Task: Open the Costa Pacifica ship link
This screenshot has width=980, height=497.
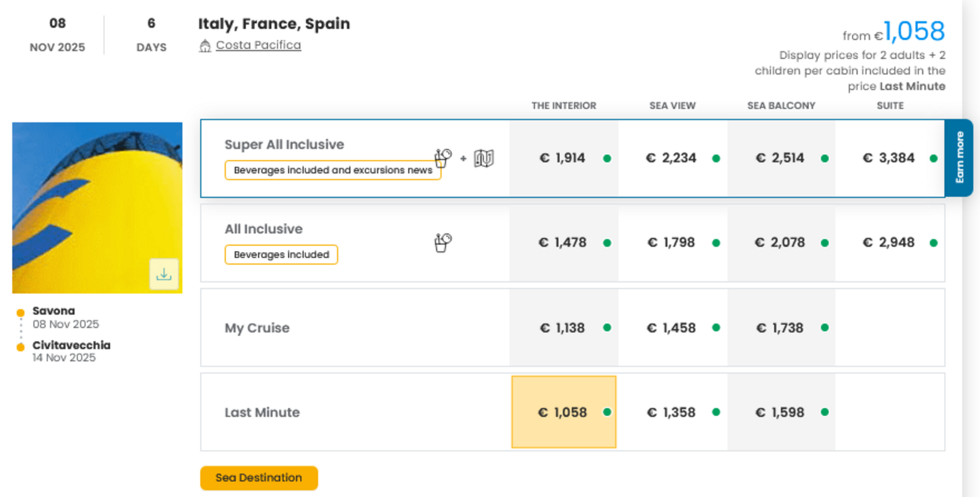Action: click(x=258, y=45)
